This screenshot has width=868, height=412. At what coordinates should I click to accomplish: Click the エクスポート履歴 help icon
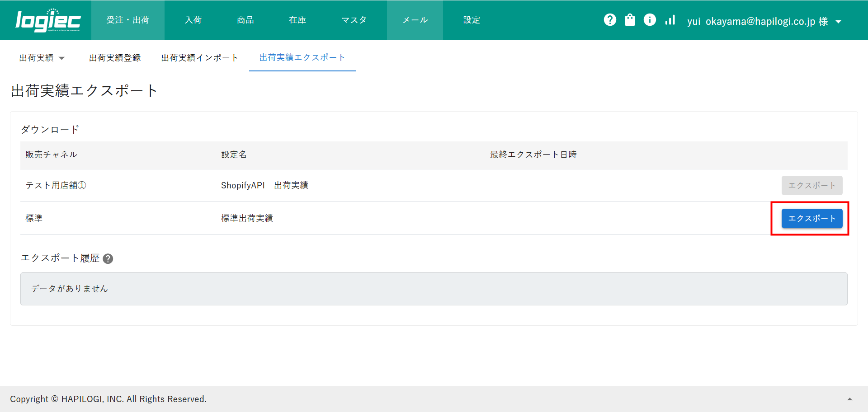(x=108, y=259)
